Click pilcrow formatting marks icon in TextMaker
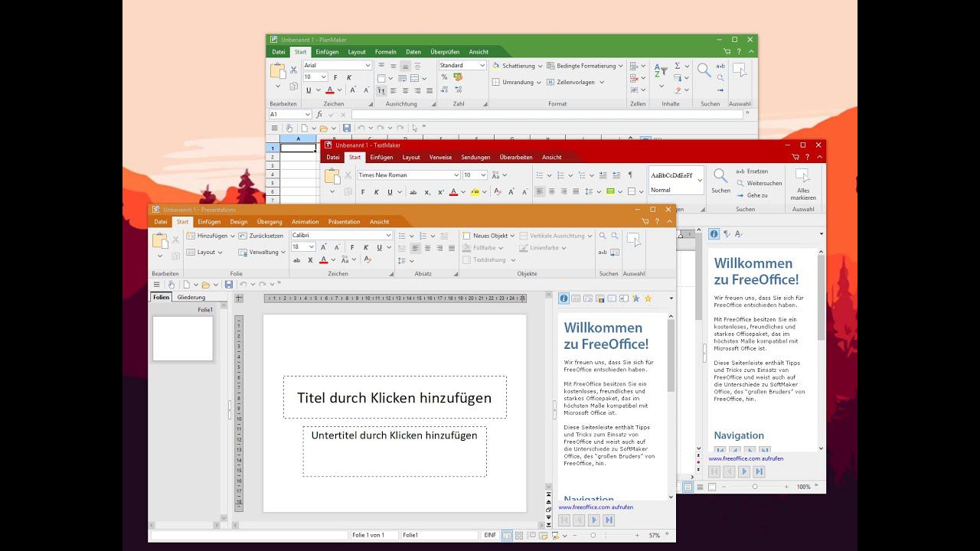Image resolution: width=980 pixels, height=551 pixels. click(x=630, y=175)
